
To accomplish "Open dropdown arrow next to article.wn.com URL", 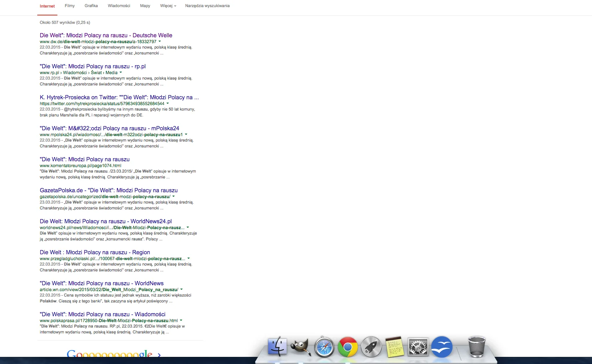I will point(181,289).
